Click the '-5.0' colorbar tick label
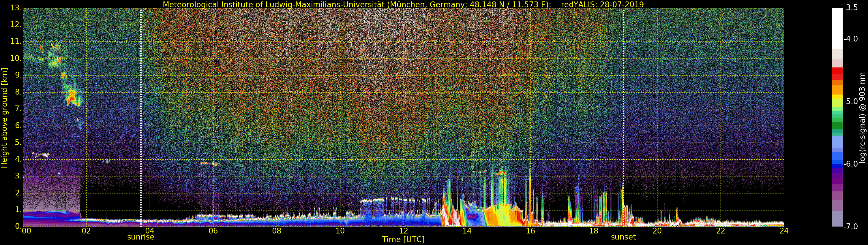The width and height of the screenshot is (868, 245). (850, 102)
